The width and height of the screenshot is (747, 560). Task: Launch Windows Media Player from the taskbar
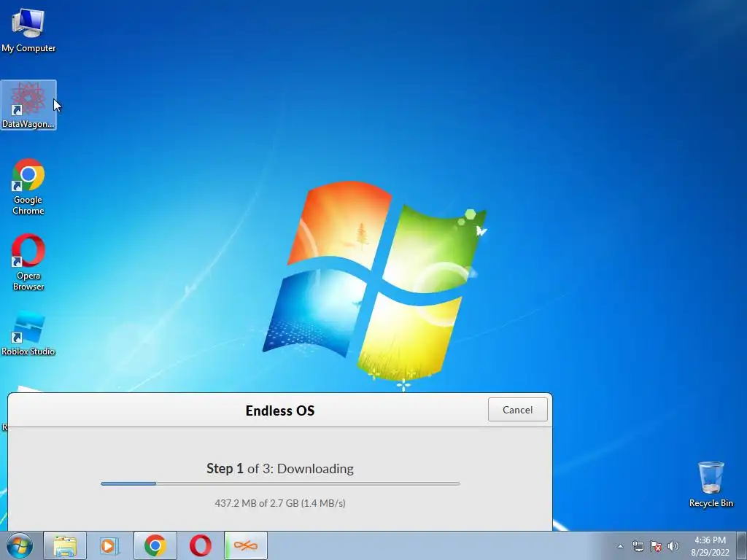[x=109, y=545]
